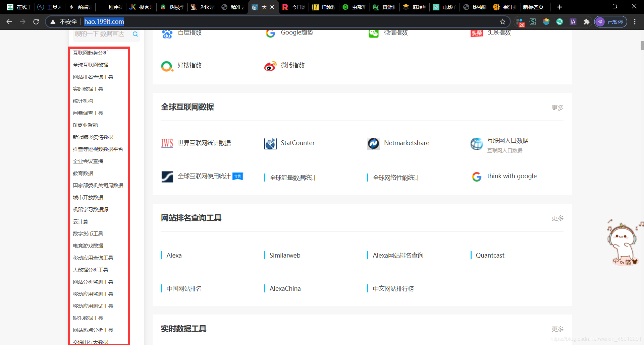644x345 pixels.
Task: Click the Weibo index icon
Action: pos(270,66)
